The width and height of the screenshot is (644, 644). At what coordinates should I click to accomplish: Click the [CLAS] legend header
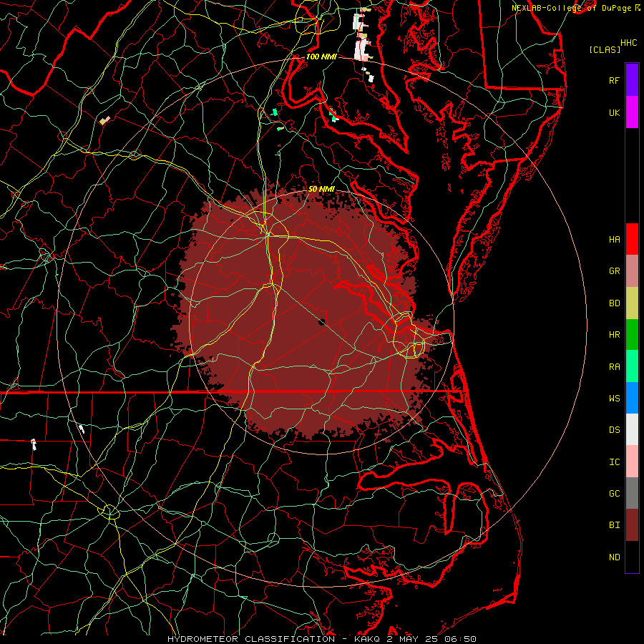(605, 49)
